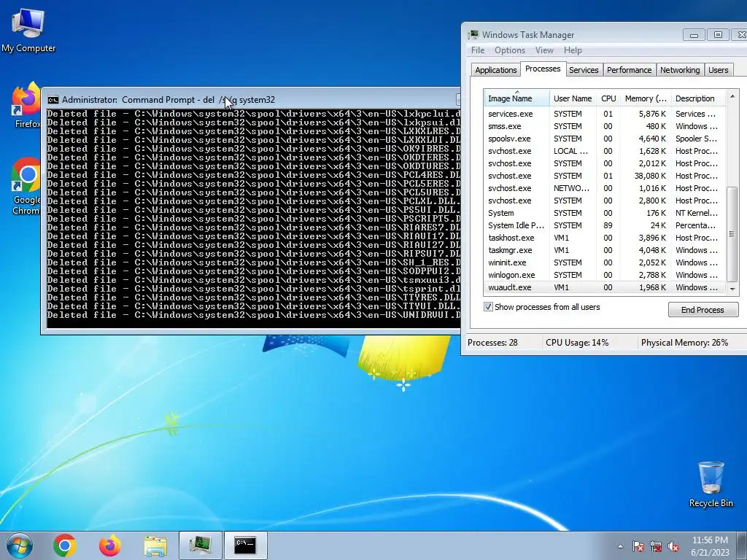Viewport: 747px width, 560px height.
Task: Maximize the Task Manager window
Action: tap(718, 35)
